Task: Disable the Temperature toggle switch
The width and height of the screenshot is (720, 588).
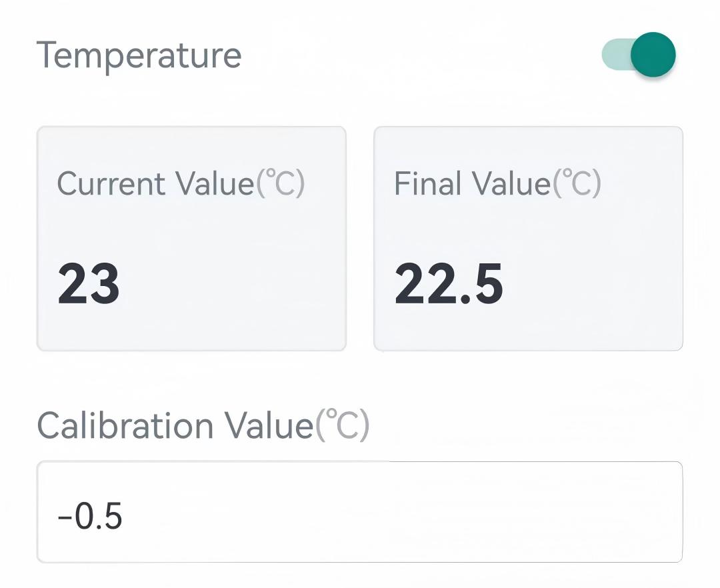Action: click(639, 55)
